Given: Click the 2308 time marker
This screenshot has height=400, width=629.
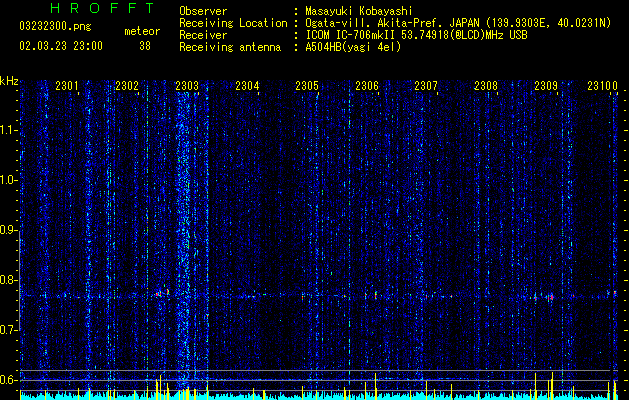Looking at the screenshot, I should coord(486,85).
